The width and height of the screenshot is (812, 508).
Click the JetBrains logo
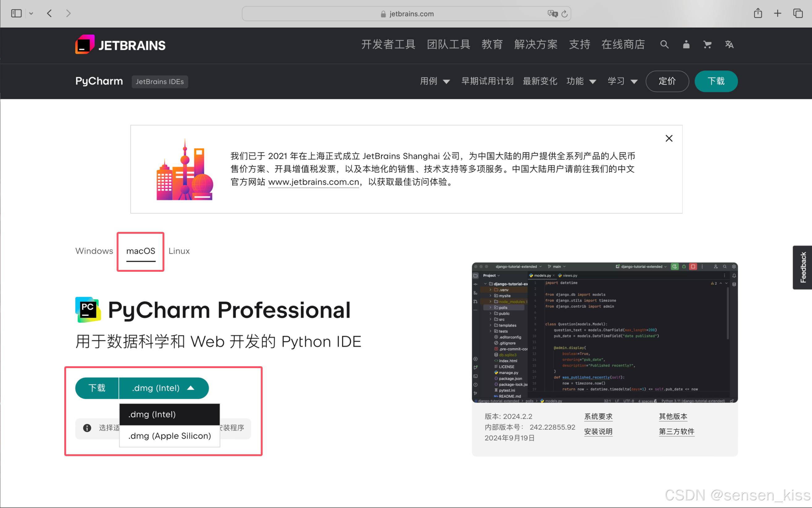click(x=120, y=45)
